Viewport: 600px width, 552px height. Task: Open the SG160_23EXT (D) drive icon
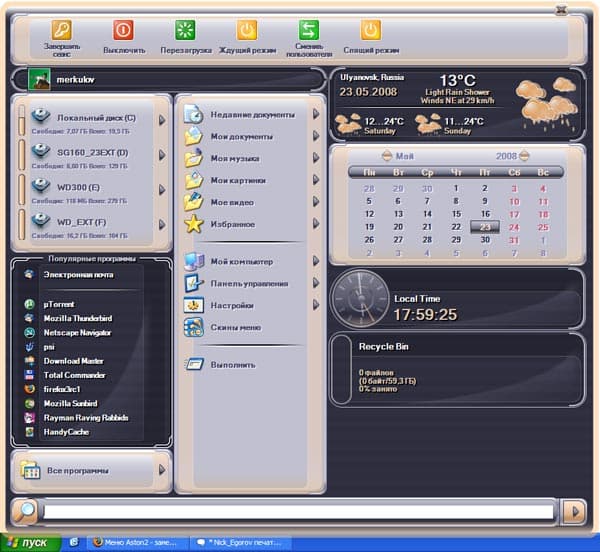click(x=41, y=151)
